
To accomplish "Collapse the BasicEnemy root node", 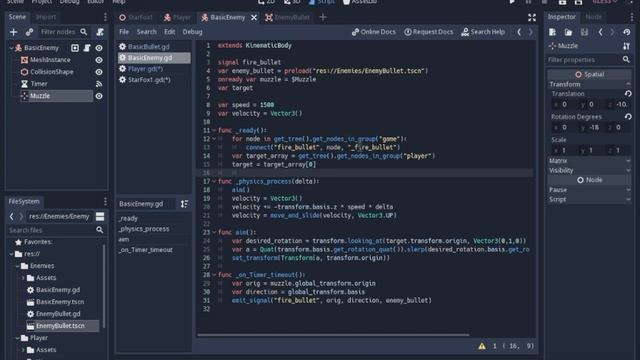I will pyautogui.click(x=11, y=48).
